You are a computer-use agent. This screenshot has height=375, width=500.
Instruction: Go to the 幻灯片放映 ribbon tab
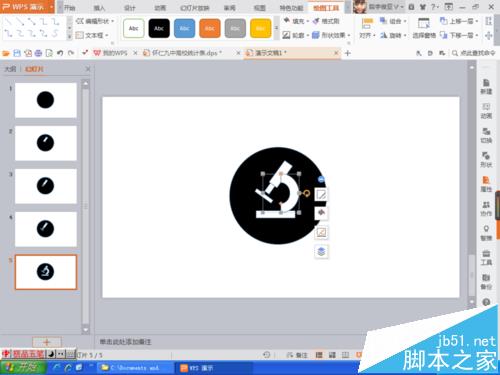[x=195, y=7]
